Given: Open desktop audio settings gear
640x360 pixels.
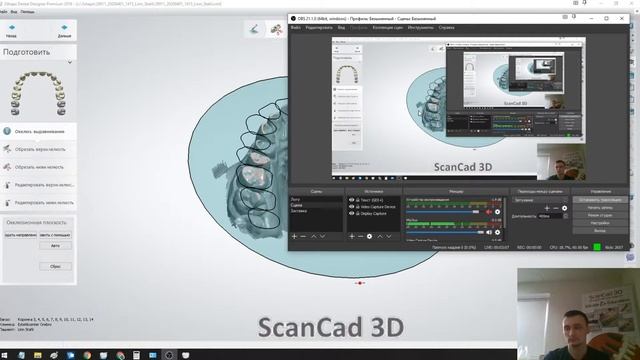Looking at the screenshot, I should [498, 212].
